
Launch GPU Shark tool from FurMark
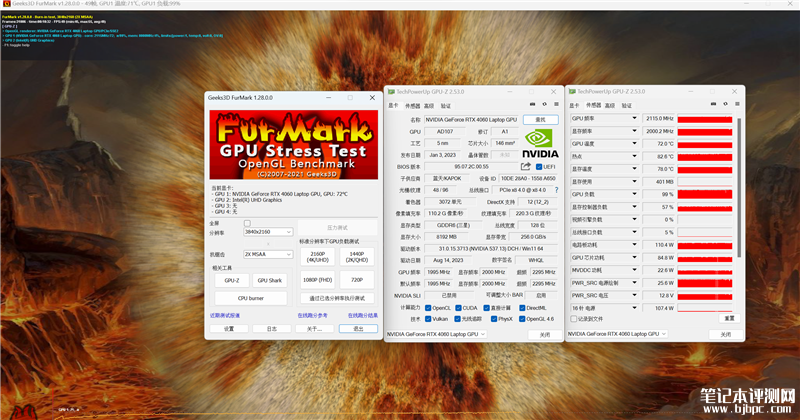click(x=269, y=280)
